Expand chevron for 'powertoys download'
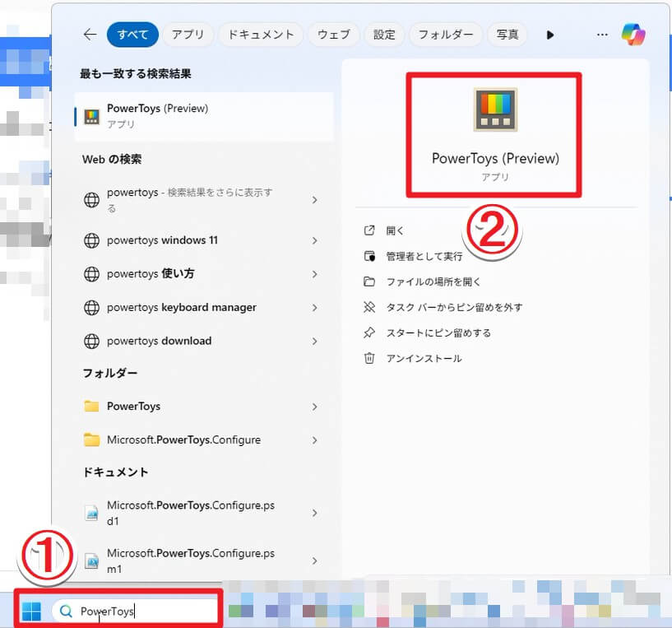The image size is (672, 628). click(x=314, y=342)
